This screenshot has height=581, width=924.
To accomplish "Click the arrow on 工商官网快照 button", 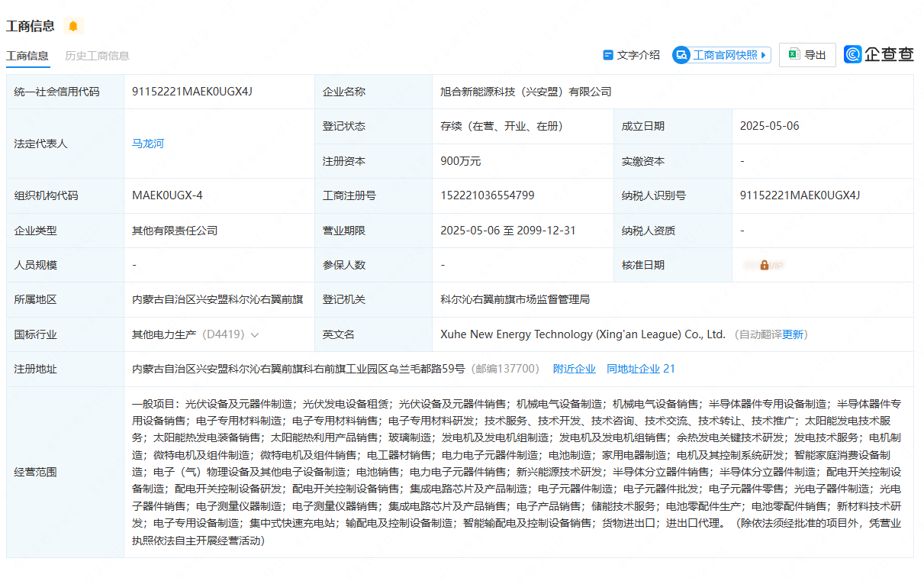I will (765, 55).
